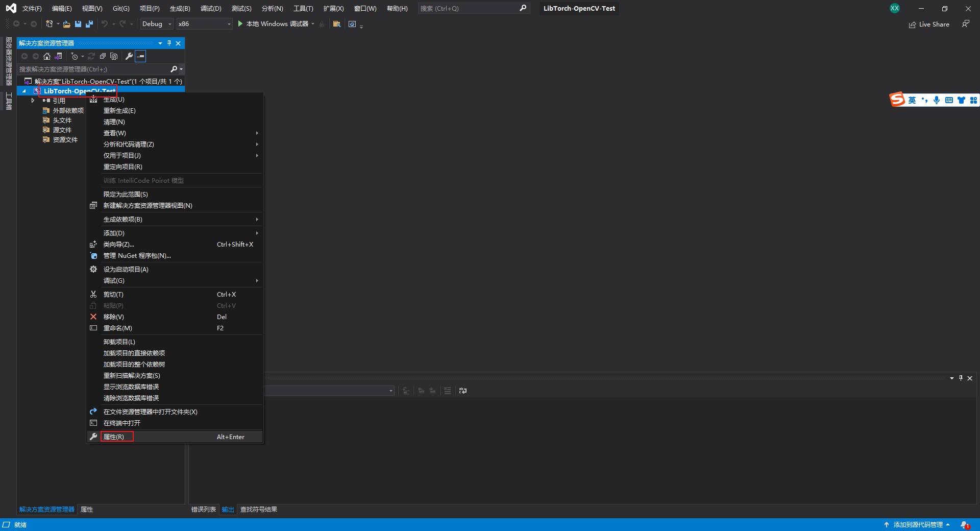Open the notifications bell in status bar
The image size is (980, 531).
pos(965,525)
